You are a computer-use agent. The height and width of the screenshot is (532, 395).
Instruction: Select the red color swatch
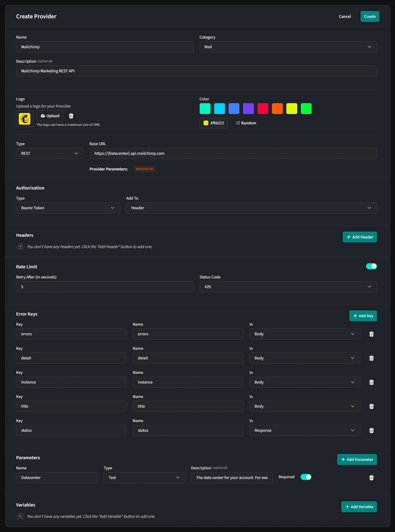tap(263, 108)
